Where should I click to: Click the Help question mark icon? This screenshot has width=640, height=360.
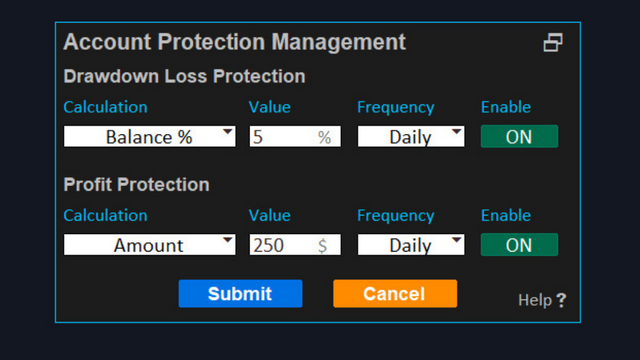(562, 300)
